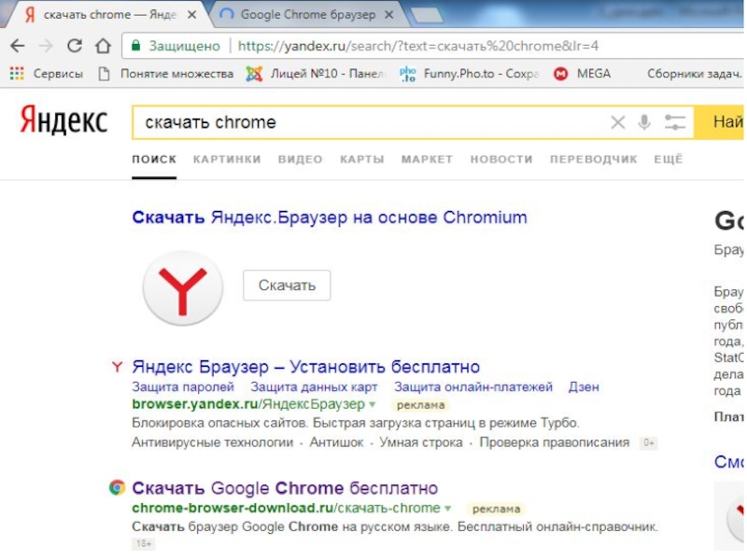Switch to the Маркет tab

427,159
